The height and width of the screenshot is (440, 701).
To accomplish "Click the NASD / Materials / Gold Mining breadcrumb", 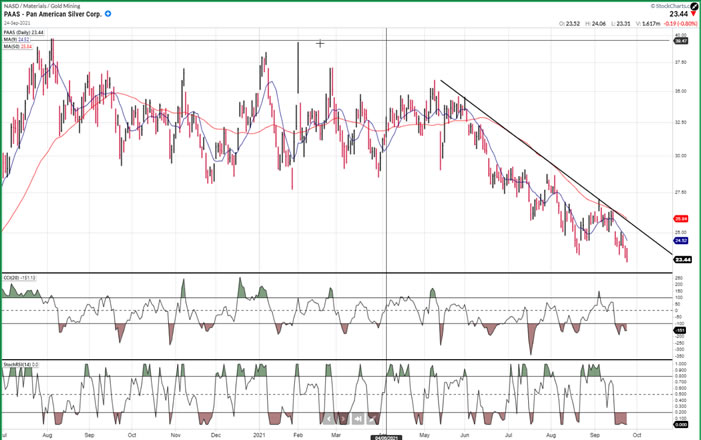I will click(40, 6).
